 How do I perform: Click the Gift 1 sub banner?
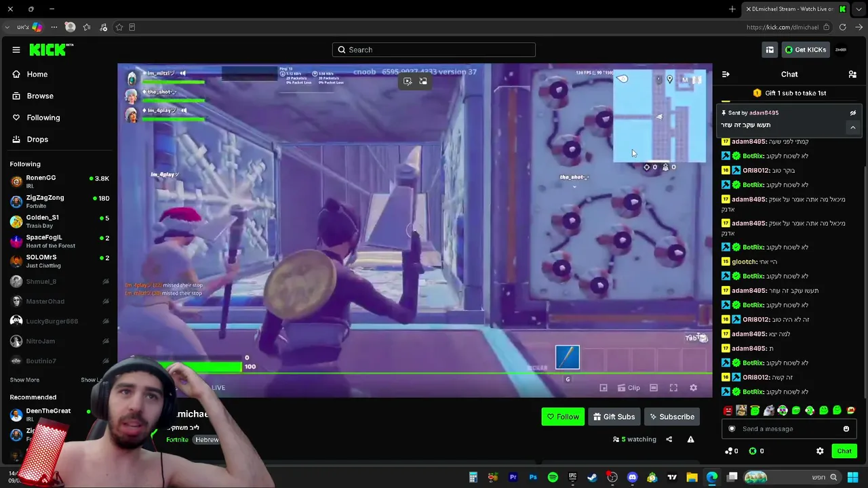[789, 93]
